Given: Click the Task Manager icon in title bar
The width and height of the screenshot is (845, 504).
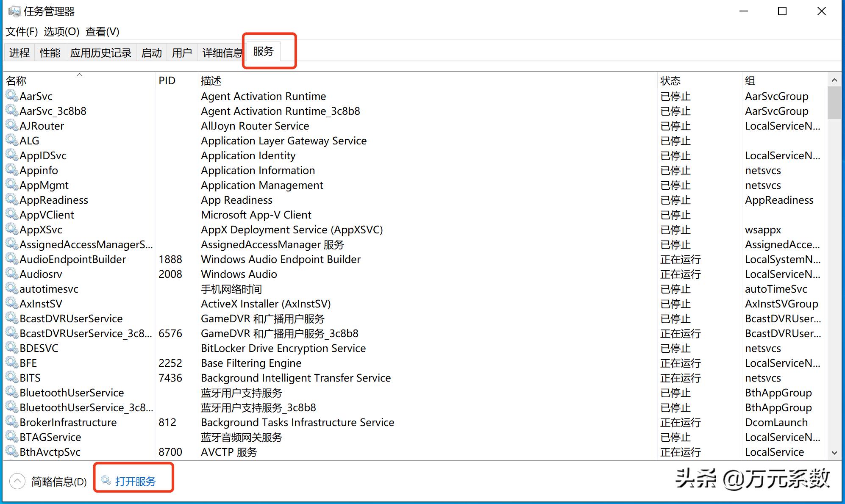Looking at the screenshot, I should (14, 10).
